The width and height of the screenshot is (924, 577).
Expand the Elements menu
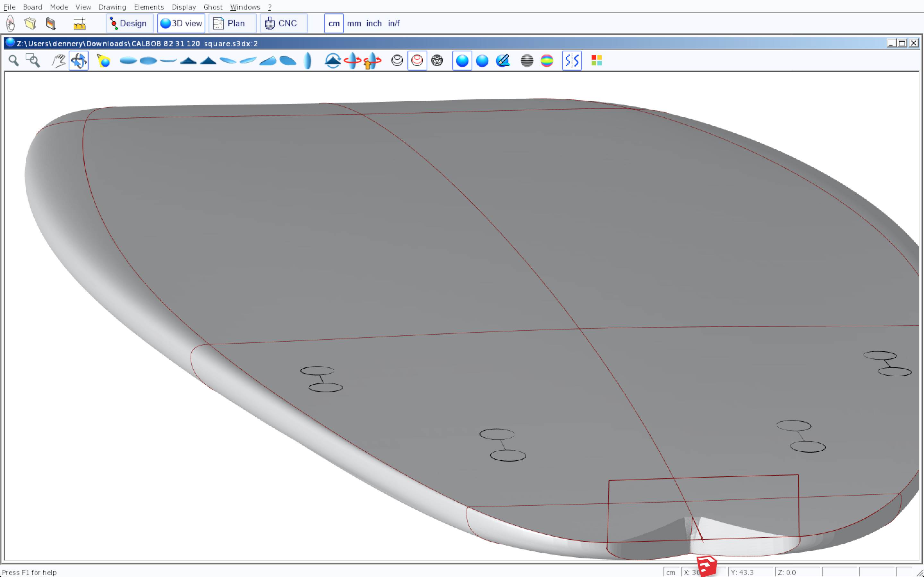pos(149,7)
